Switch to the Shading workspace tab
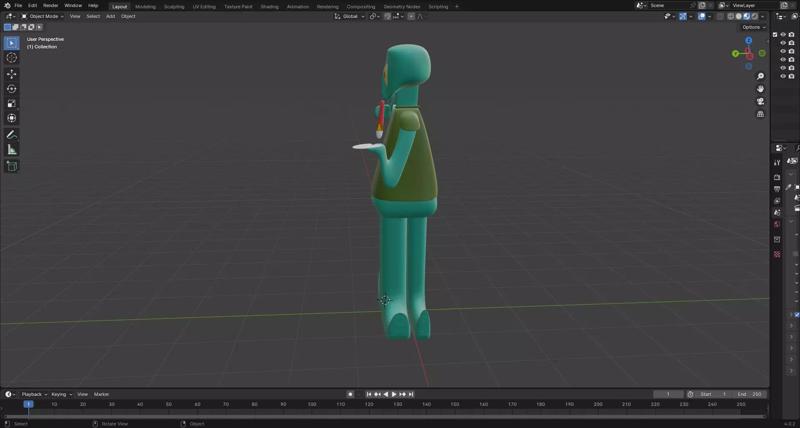The height and width of the screenshot is (428, 800). 269,7
